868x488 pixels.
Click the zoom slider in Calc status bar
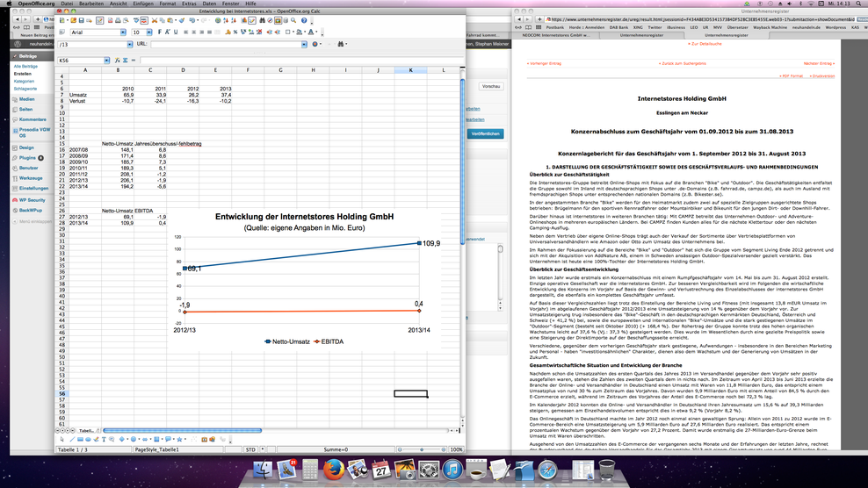(x=422, y=450)
